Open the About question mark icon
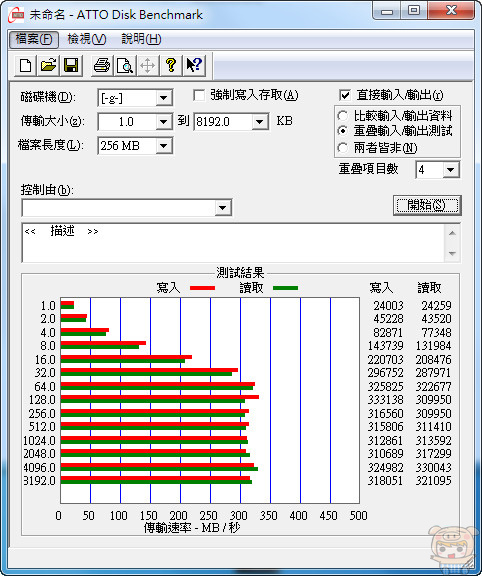The image size is (482, 576). pyautogui.click(x=171, y=66)
